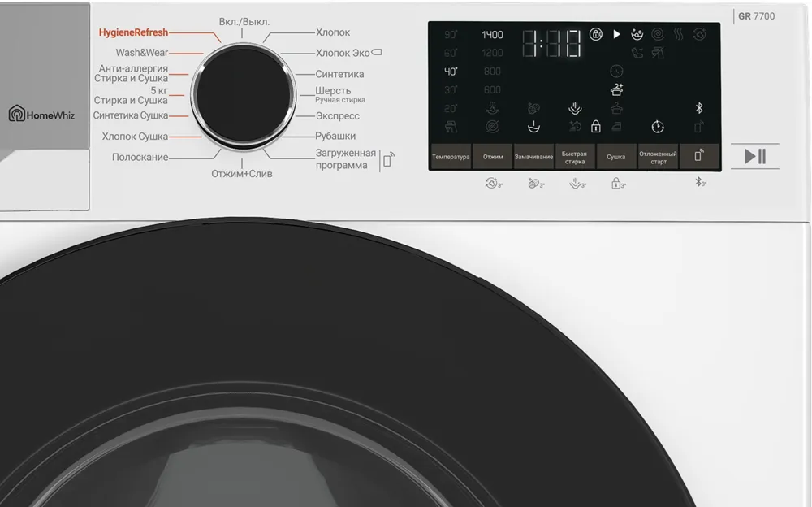The width and height of the screenshot is (812, 507).
Task: Tap the Температура touch button
Action: coord(451,156)
